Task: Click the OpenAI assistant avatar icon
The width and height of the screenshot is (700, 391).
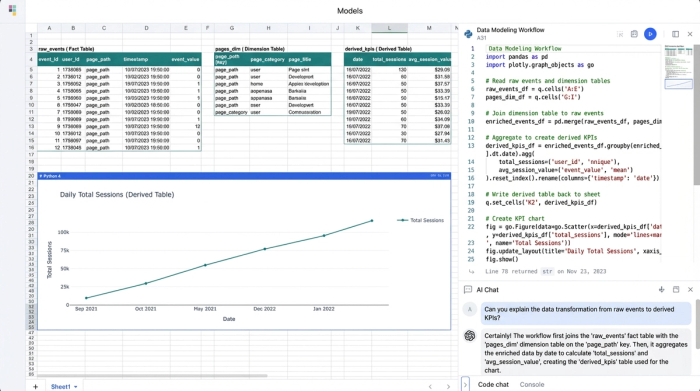Action: (x=470, y=336)
